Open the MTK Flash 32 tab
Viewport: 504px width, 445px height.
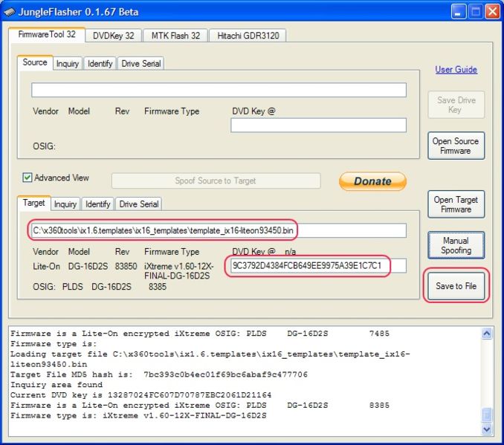coord(175,36)
